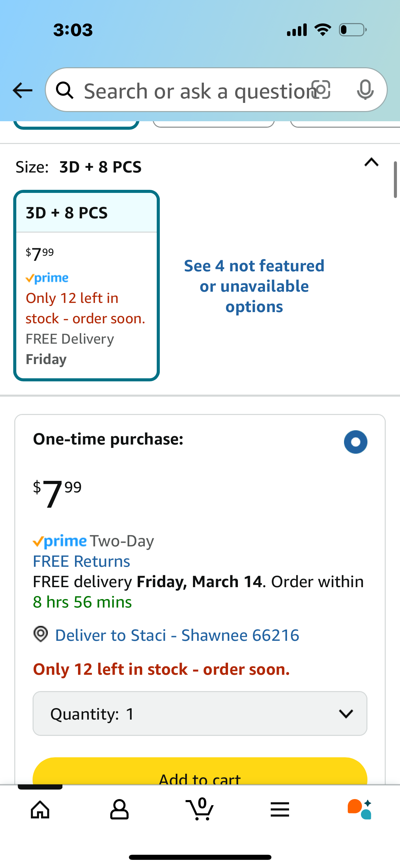This screenshot has width=400, height=868.
Task: Tap the location pin icon
Action: (41, 634)
